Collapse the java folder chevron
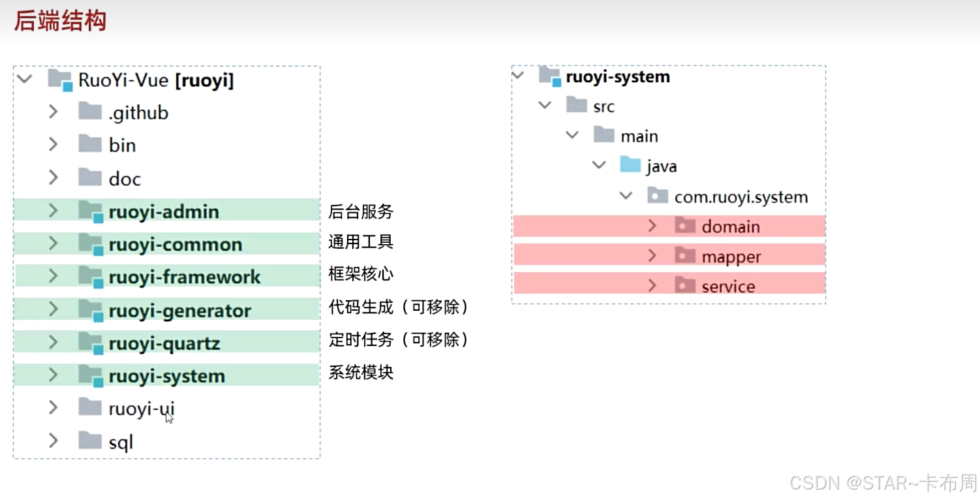The image size is (980, 500). coord(599,164)
